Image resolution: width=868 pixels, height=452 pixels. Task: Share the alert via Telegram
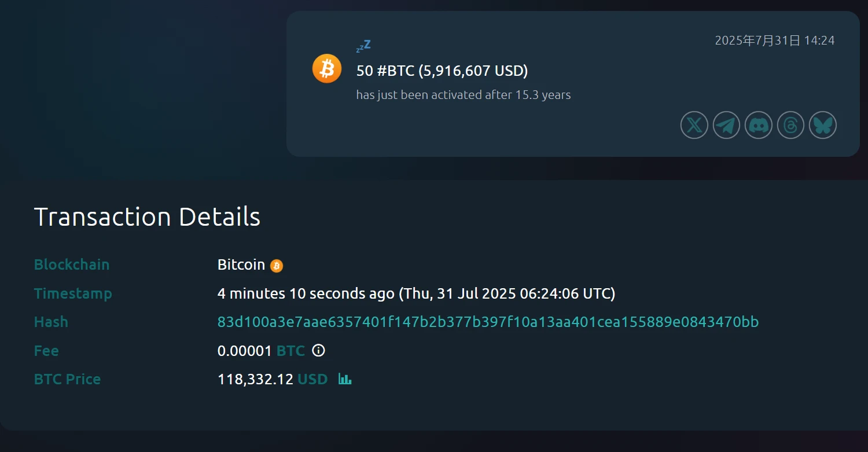click(x=726, y=125)
